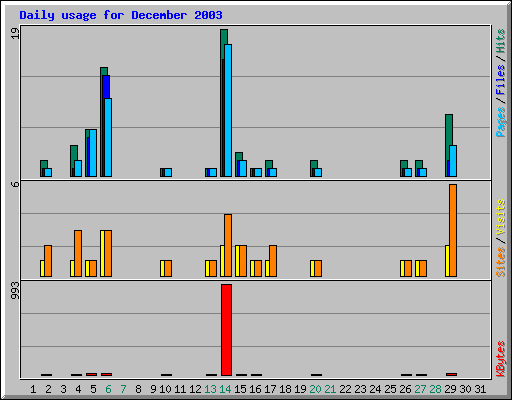
Task: Click day label '19' on the x-axis
Action: pos(300,389)
